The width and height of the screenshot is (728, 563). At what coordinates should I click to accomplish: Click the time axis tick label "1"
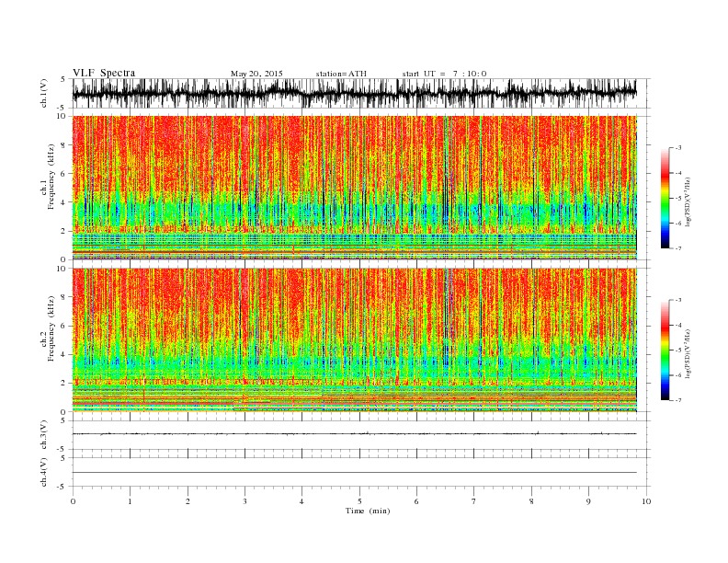(130, 501)
